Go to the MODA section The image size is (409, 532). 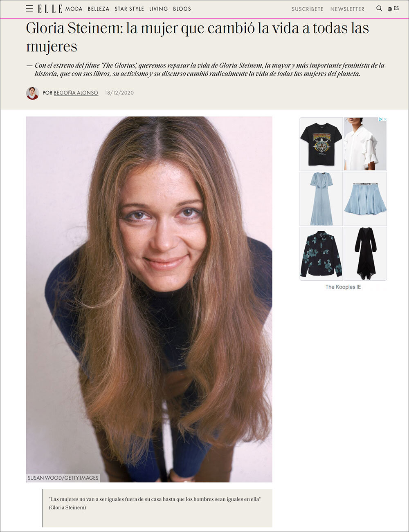pyautogui.click(x=74, y=9)
